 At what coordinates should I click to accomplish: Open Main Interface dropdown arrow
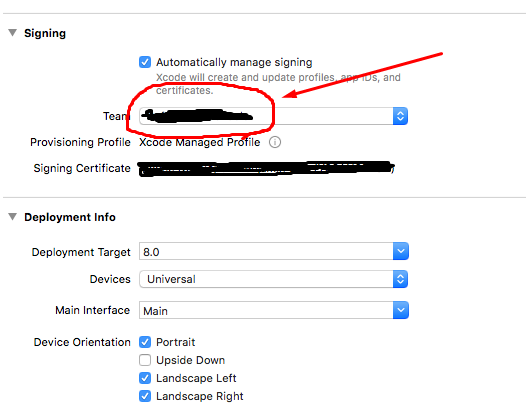[401, 310]
